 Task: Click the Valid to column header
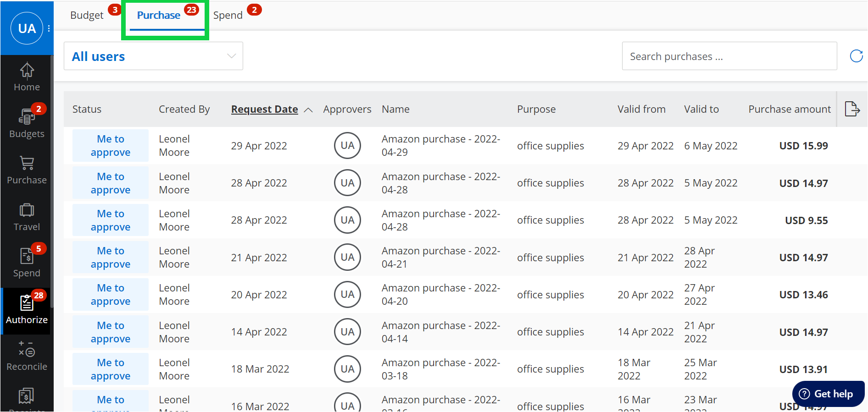701,109
